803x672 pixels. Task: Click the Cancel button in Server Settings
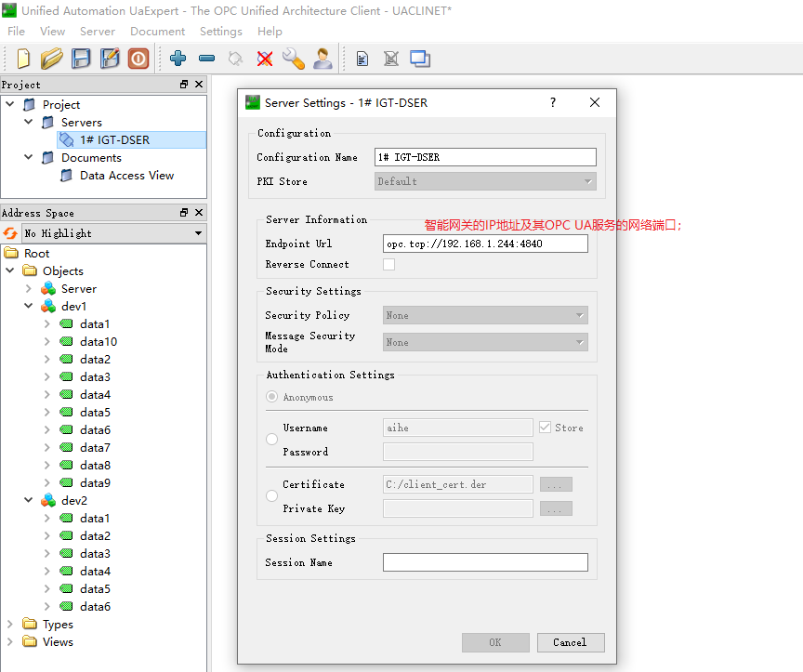571,643
